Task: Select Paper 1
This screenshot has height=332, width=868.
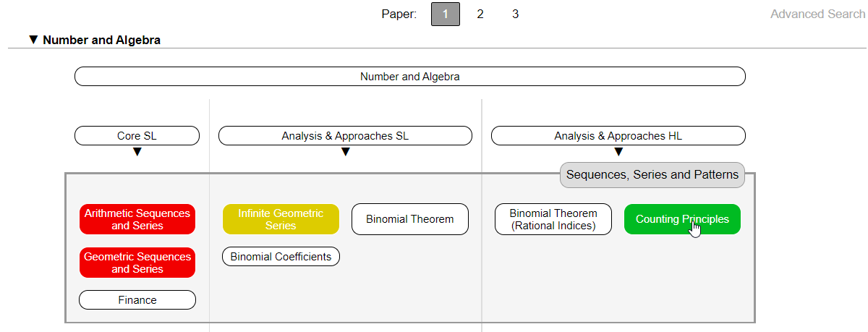Action: click(446, 14)
